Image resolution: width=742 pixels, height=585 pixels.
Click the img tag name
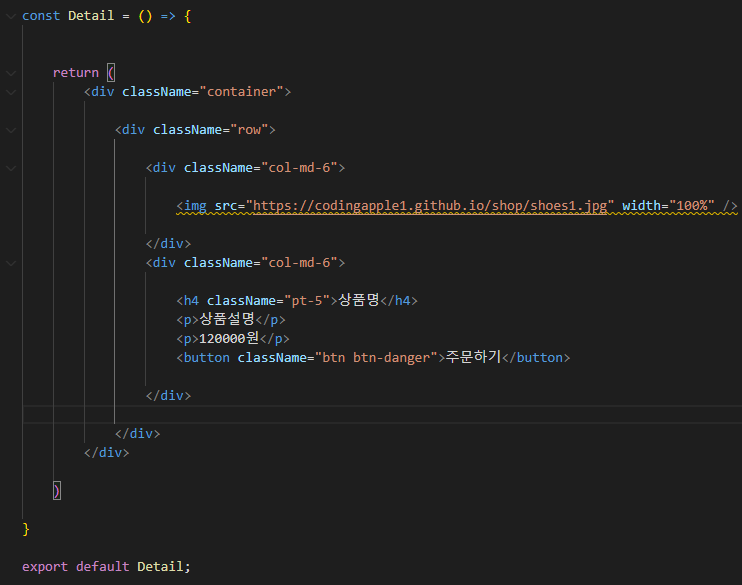pos(195,206)
